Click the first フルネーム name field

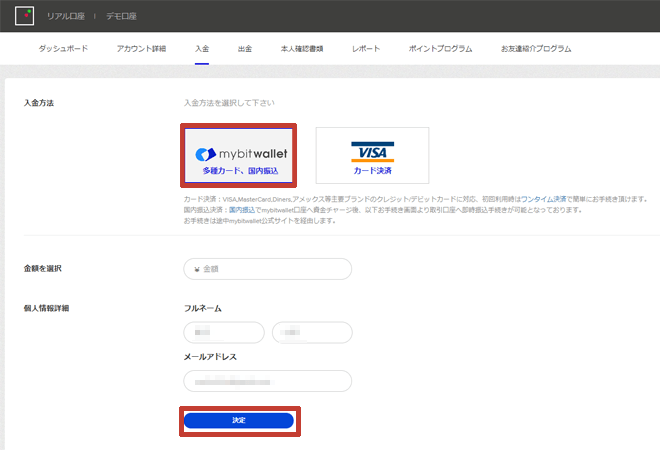pyautogui.click(x=224, y=333)
